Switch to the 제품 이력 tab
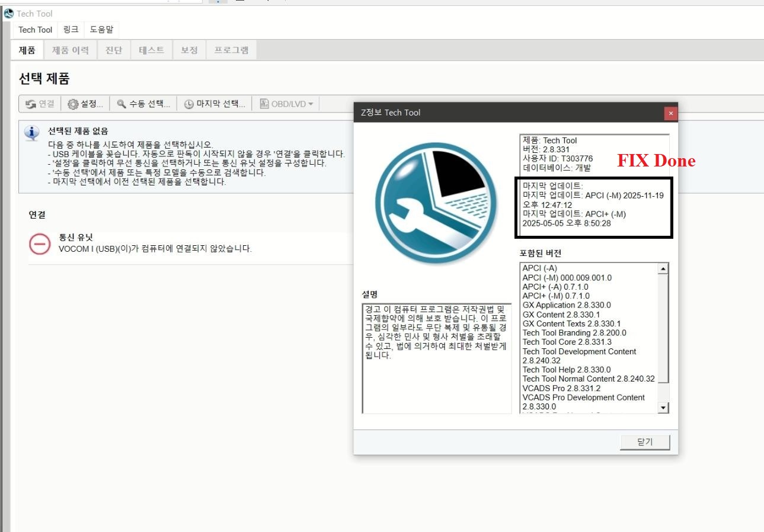 (x=71, y=50)
